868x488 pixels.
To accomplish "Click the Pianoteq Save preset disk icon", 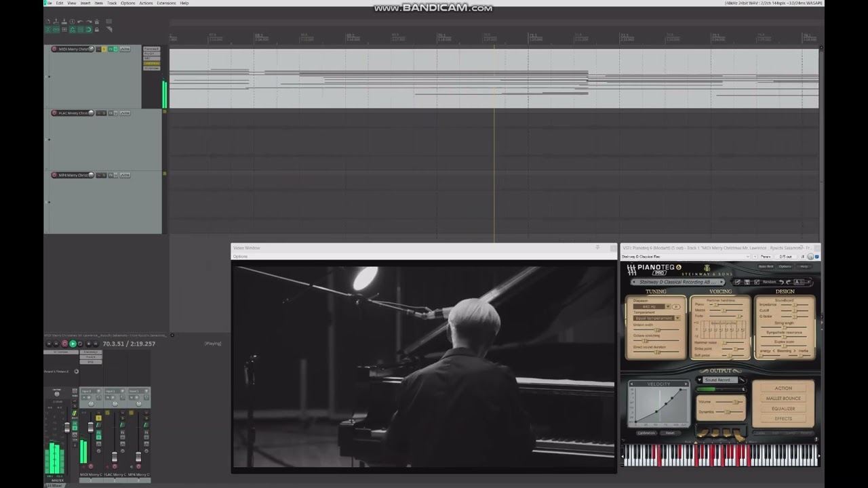I will coord(747,282).
